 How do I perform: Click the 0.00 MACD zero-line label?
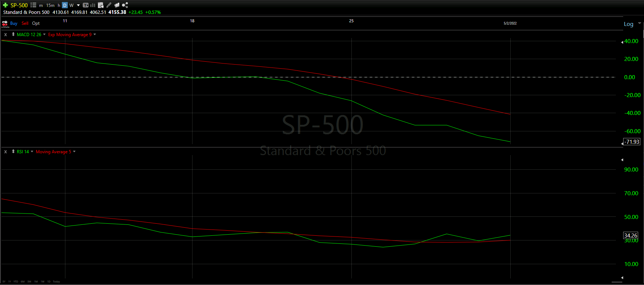click(630, 77)
